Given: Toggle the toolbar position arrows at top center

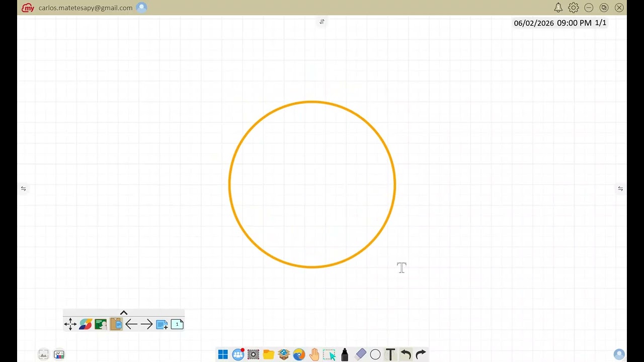Looking at the screenshot, I should coord(322,22).
